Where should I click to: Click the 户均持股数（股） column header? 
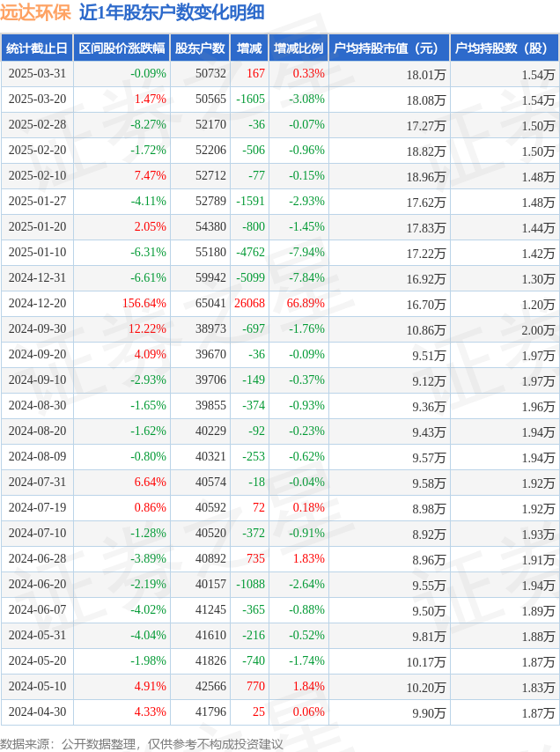tap(505, 48)
